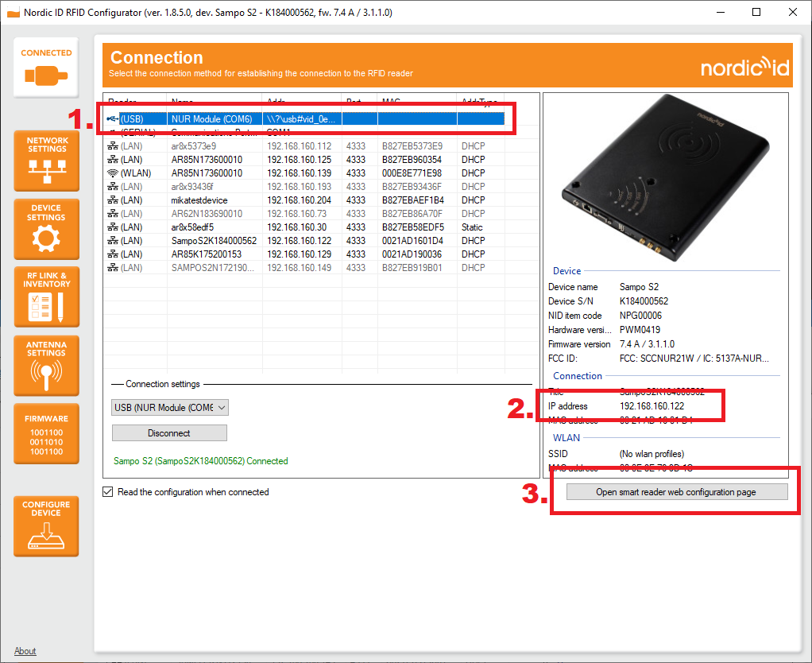Click the MAC address B827EBAEF1B4 cell

click(x=412, y=200)
